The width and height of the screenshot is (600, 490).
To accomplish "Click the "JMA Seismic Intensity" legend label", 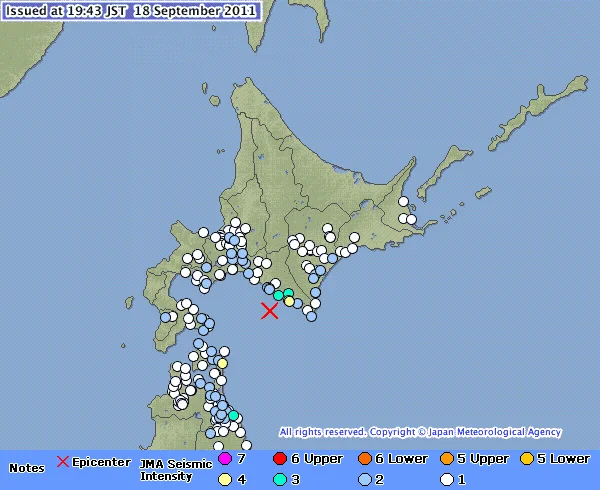I will pos(176,470).
